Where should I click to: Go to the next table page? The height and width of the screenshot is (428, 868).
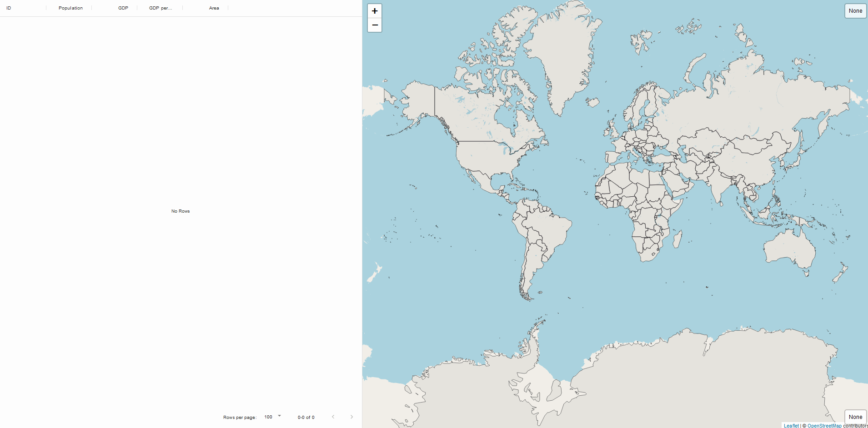[x=351, y=417]
